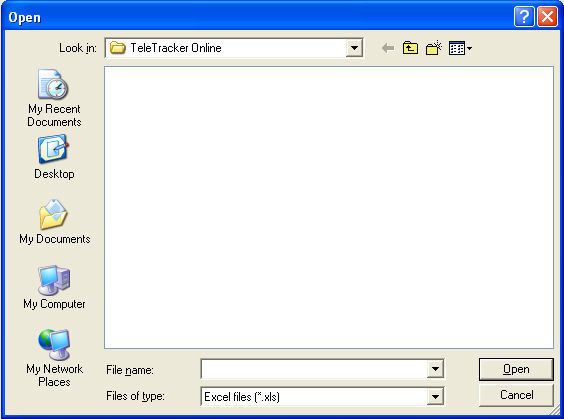This screenshot has height=419, width=564.
Task: Expand the View menu arrow
Action: pos(469,48)
